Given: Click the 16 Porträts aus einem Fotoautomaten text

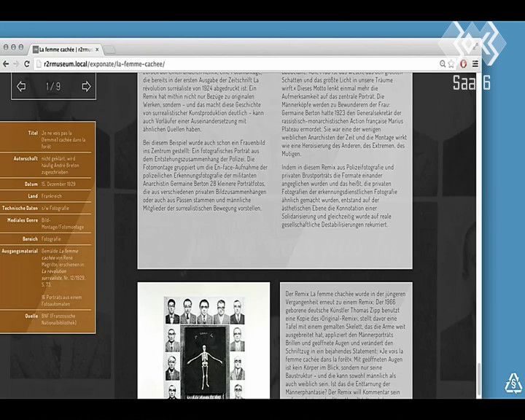Looking at the screenshot, I should [x=61, y=300].
